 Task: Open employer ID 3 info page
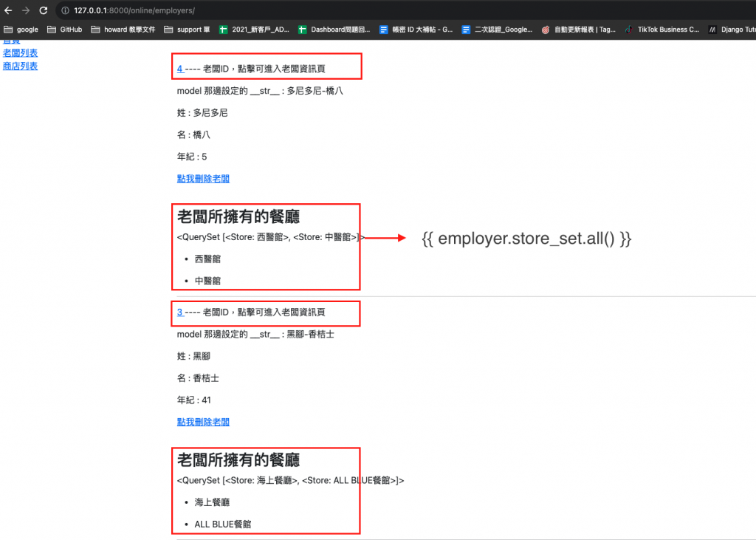click(180, 312)
